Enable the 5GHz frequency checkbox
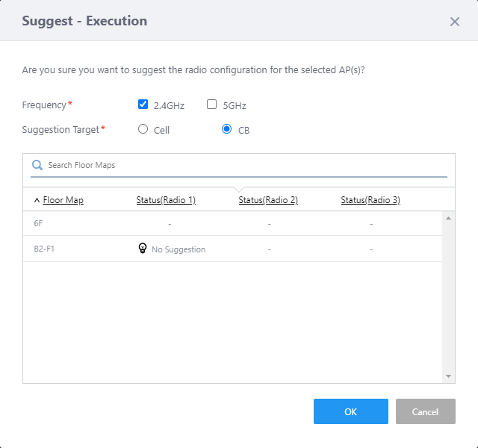The width and height of the screenshot is (478, 448). coord(212,105)
